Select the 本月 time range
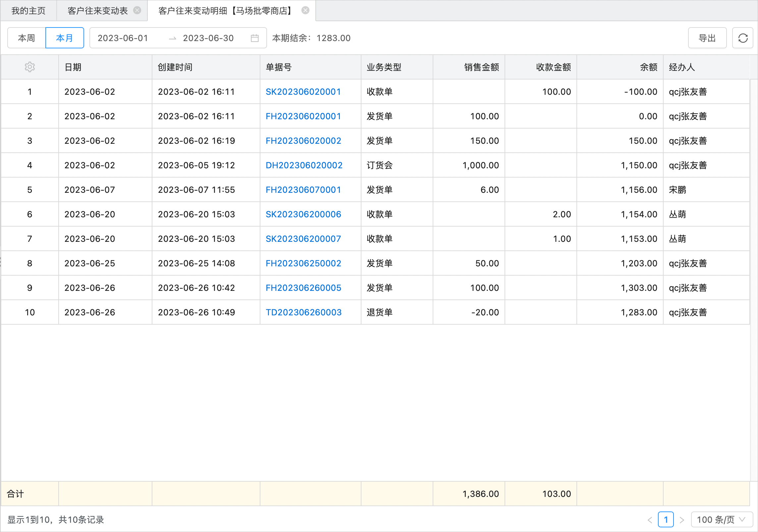The height and width of the screenshot is (532, 758). [x=65, y=38]
